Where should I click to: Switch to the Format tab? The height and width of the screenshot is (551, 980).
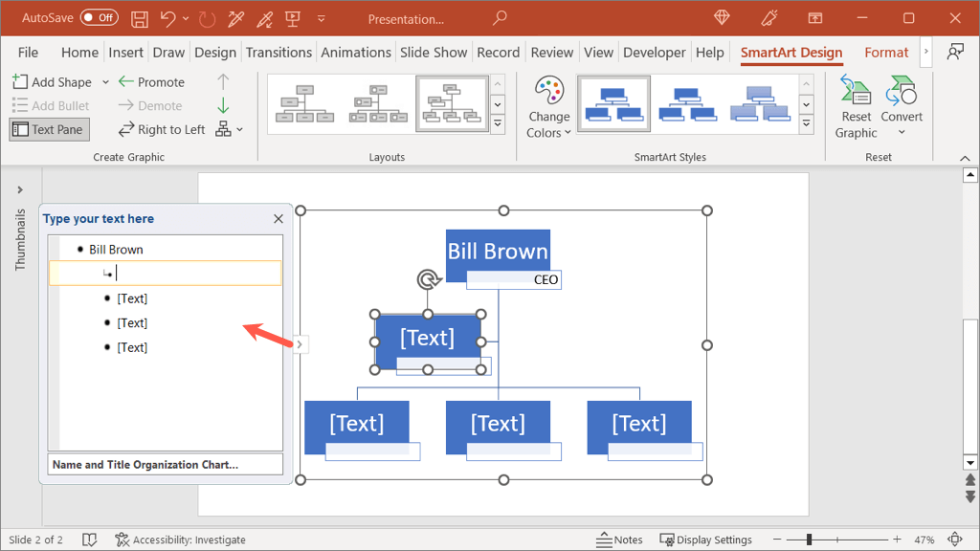pyautogui.click(x=886, y=53)
